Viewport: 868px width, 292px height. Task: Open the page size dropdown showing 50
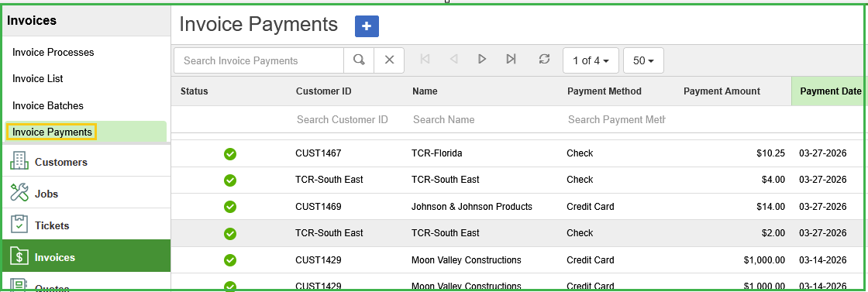point(643,60)
